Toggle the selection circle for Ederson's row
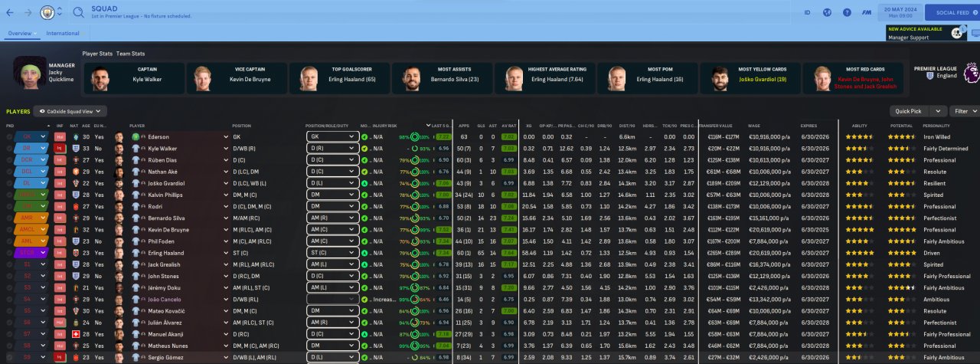Viewport: 980px width, 364px height. tap(9, 136)
